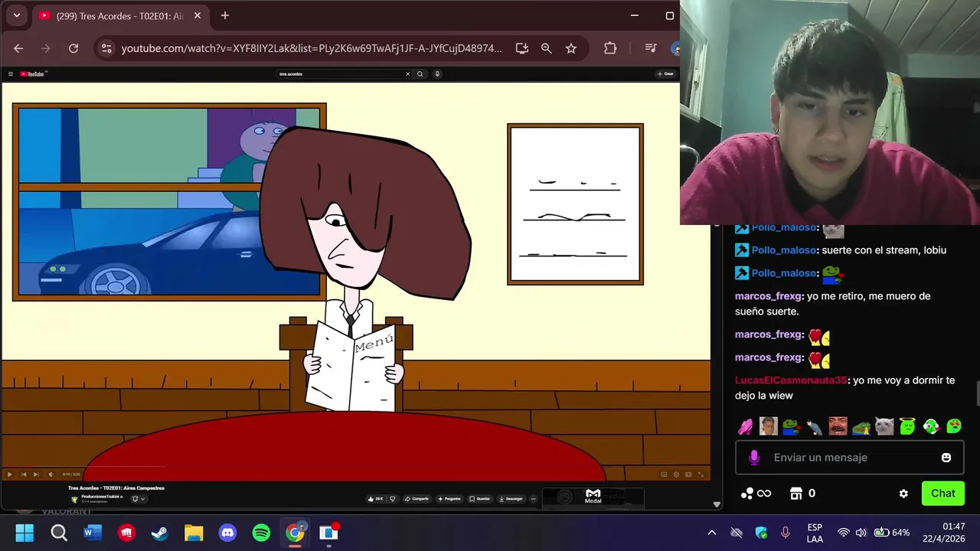The width and height of the screenshot is (980, 551).
Task: Clear the 'tres acordes' search text
Action: coord(407,74)
